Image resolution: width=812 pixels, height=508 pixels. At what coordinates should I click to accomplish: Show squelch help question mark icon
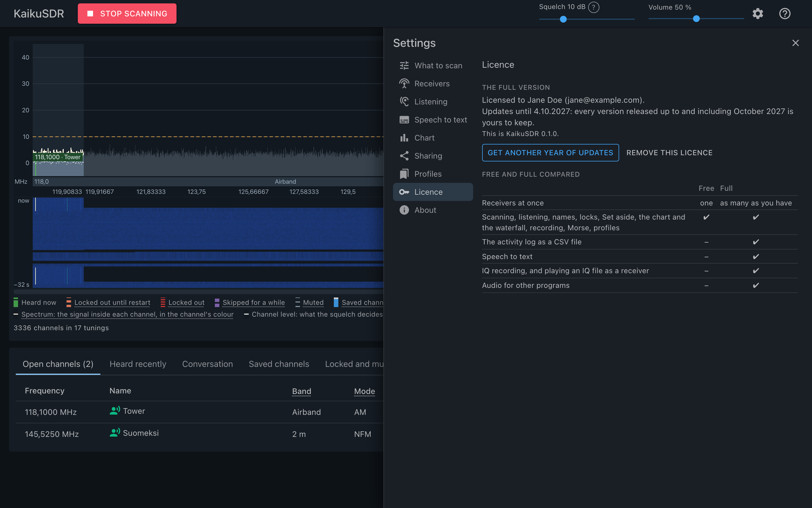pyautogui.click(x=593, y=7)
